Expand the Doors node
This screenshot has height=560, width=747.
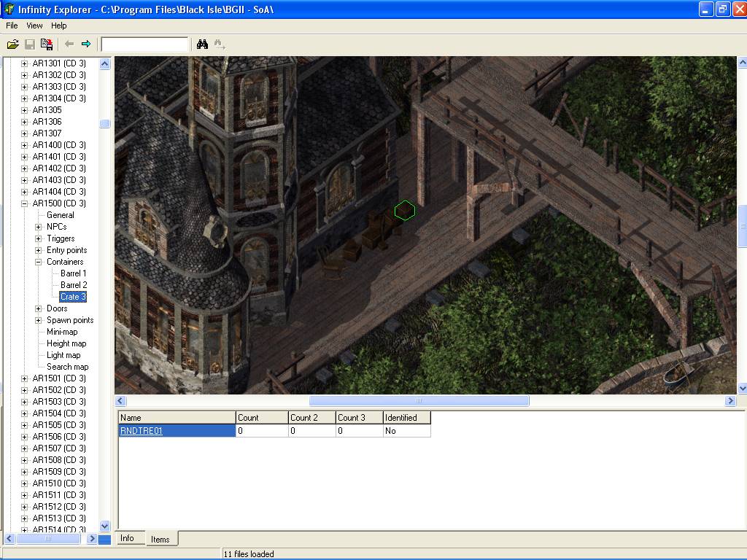(39, 308)
